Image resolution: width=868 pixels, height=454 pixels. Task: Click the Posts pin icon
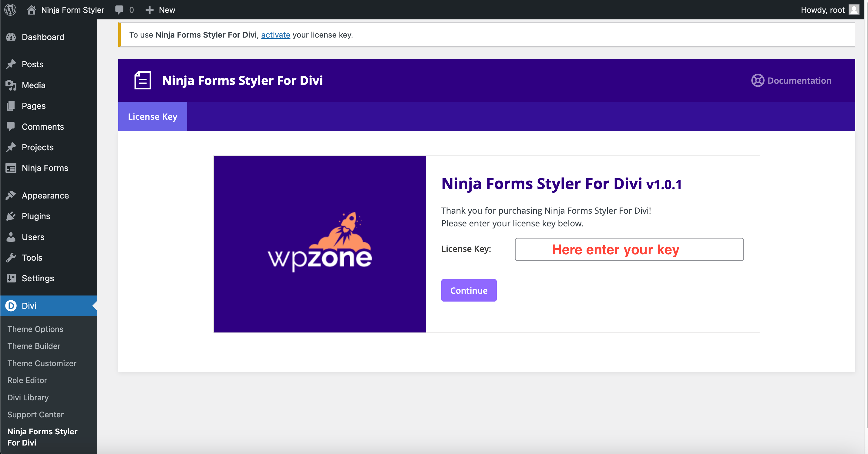coord(11,64)
